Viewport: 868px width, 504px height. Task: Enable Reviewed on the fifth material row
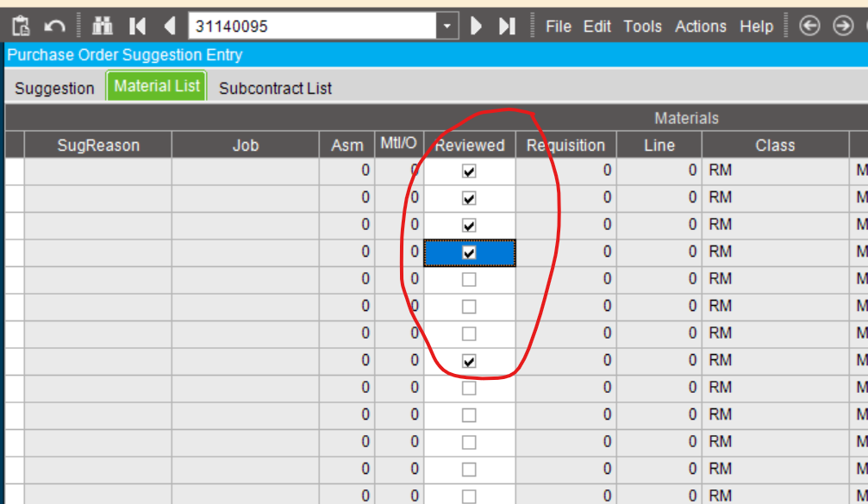[468, 278]
